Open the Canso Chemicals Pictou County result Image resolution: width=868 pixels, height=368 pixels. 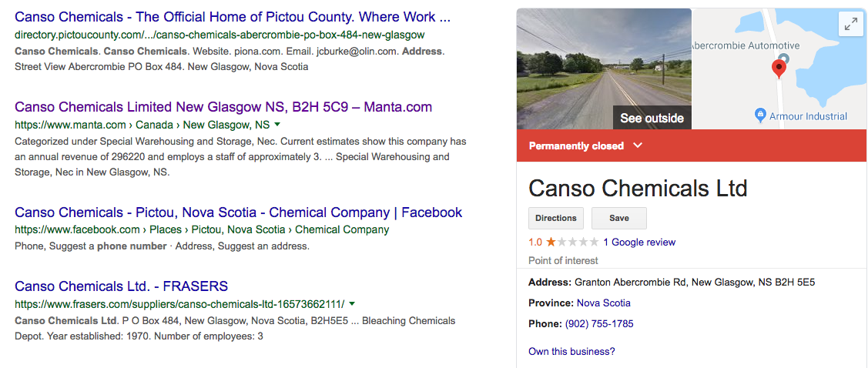233,17
